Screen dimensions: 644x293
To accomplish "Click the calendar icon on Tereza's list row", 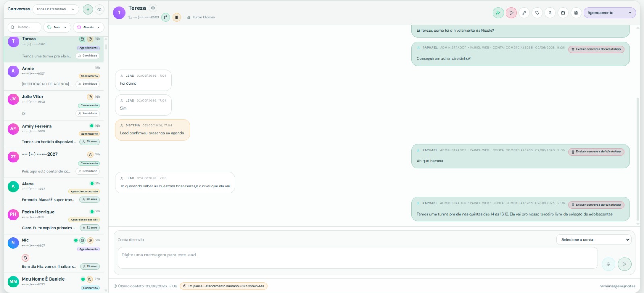I will tap(82, 39).
